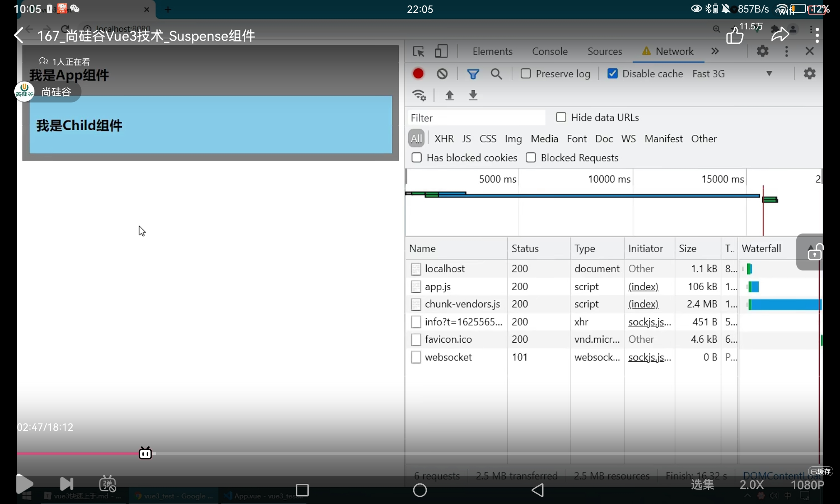The height and width of the screenshot is (504, 840).
Task: Check Hide data URLs
Action: pyautogui.click(x=561, y=117)
